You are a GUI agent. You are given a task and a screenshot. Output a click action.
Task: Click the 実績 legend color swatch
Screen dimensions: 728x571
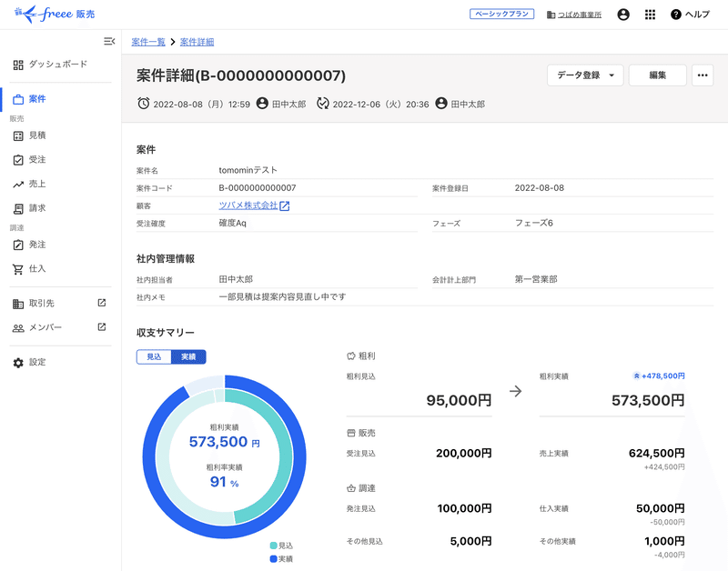click(274, 559)
